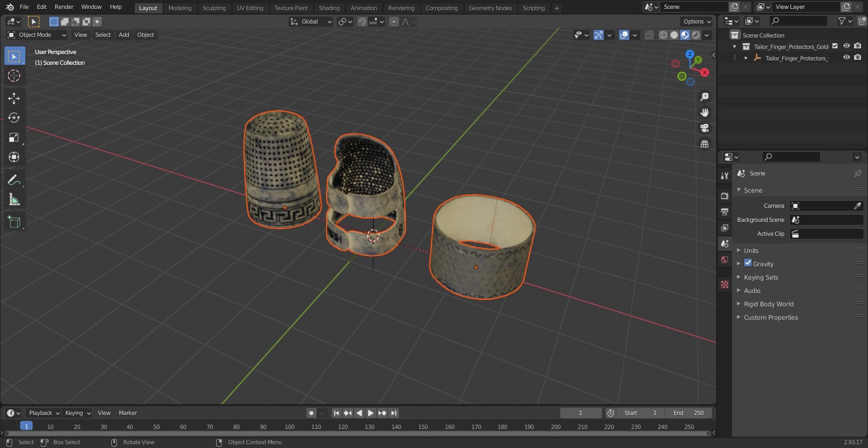Untick Tailor_Finger_Protectors_Gold collection exclude checkbox

click(x=835, y=46)
